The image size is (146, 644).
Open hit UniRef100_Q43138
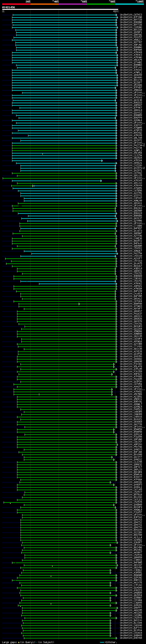[x=131, y=100]
